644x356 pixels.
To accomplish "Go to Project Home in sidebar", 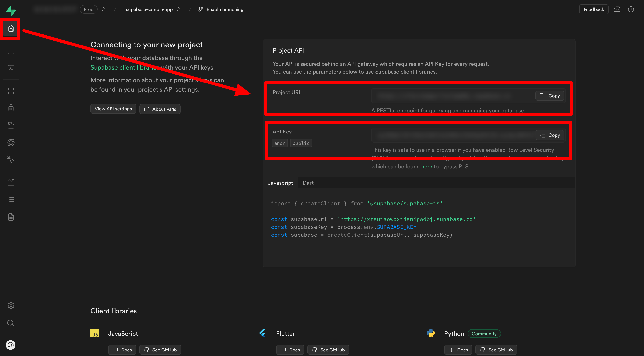I will tap(11, 29).
